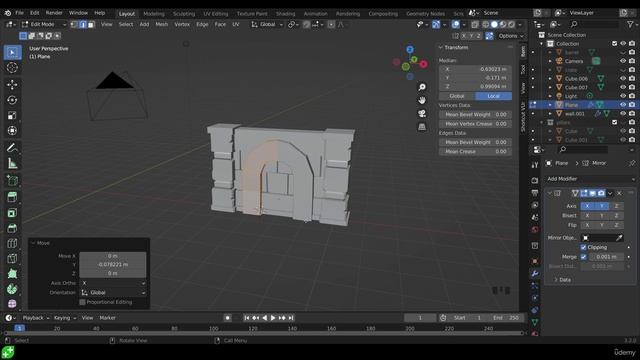
Task: Select the Poly Build tool
Action: coord(12,274)
